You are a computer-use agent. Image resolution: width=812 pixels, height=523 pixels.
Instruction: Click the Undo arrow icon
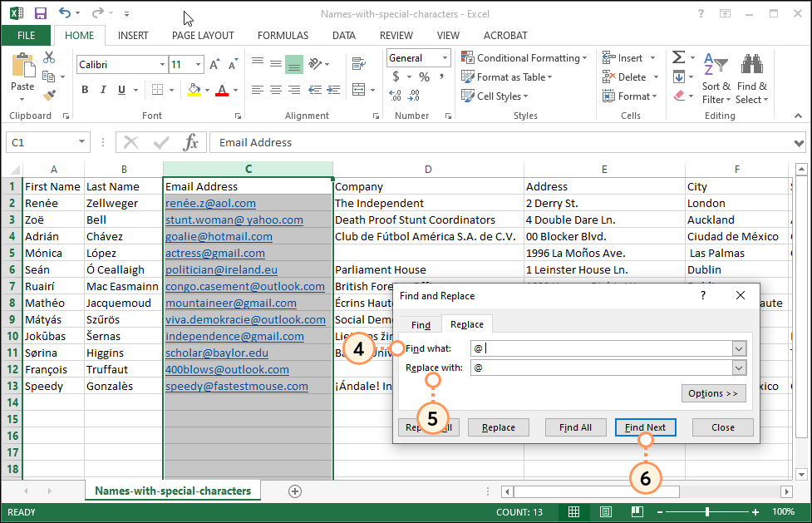65,13
